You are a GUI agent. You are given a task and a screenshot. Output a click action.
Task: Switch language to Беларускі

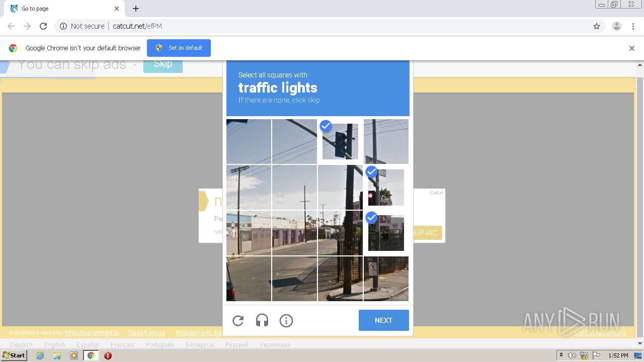click(200, 345)
